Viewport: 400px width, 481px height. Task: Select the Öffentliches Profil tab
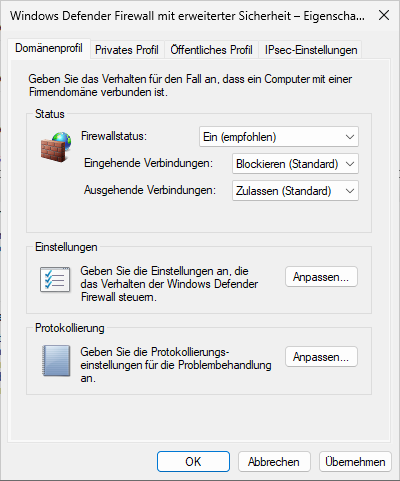click(211, 50)
